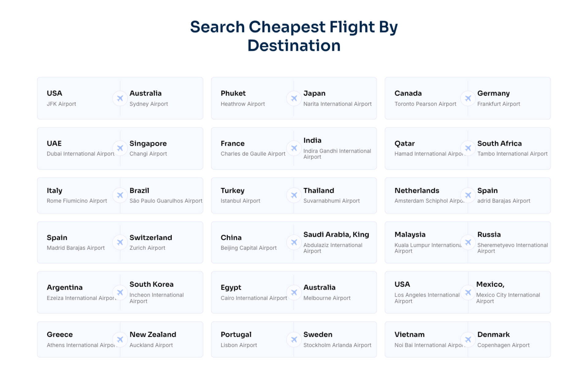Click the plane icon between Qatar and South Africa
The image size is (588, 374).
point(468,148)
